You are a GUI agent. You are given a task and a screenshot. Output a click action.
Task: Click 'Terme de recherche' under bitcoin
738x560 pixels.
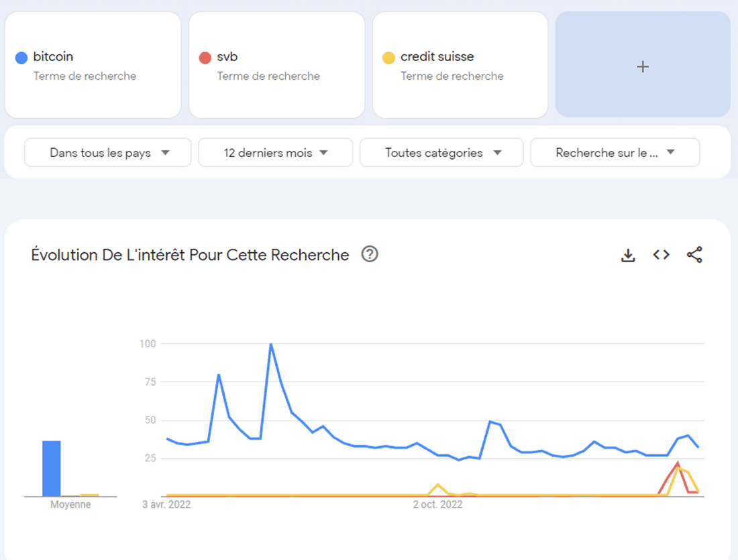click(x=85, y=76)
